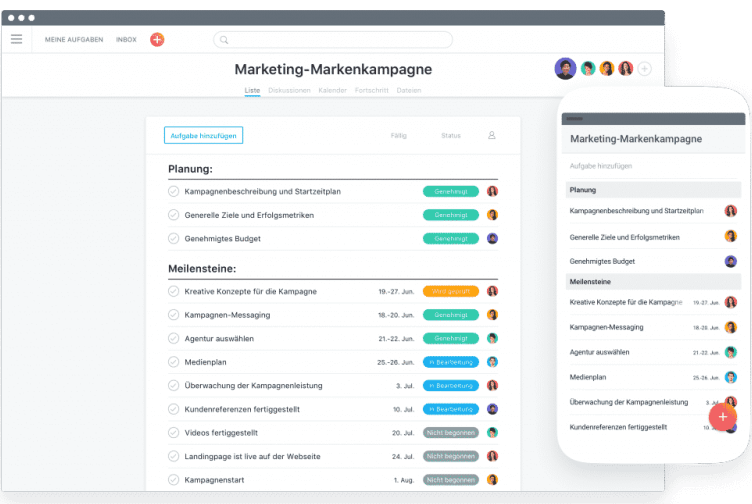This screenshot has height=504, width=752.
Task: Change Nicht begonnen status of Videos fertiggestellt
Action: click(x=451, y=433)
